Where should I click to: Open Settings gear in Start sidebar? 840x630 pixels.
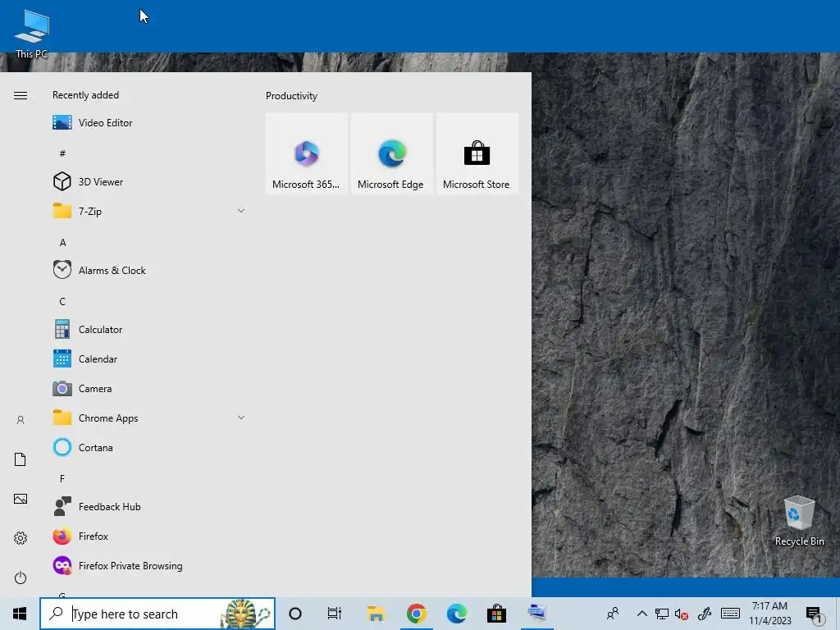pyautogui.click(x=21, y=538)
